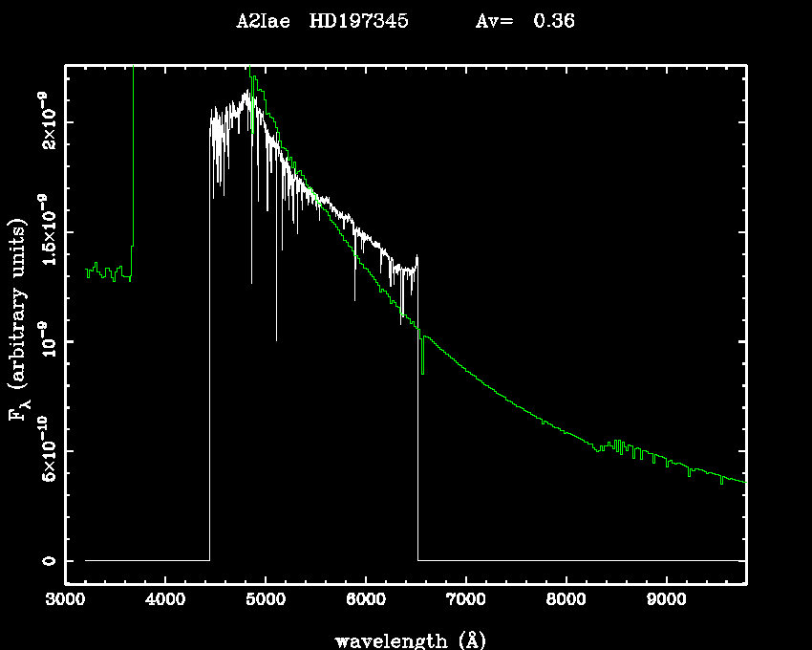
Task: Click the 6000 x-axis tick label
Action: 366,602
